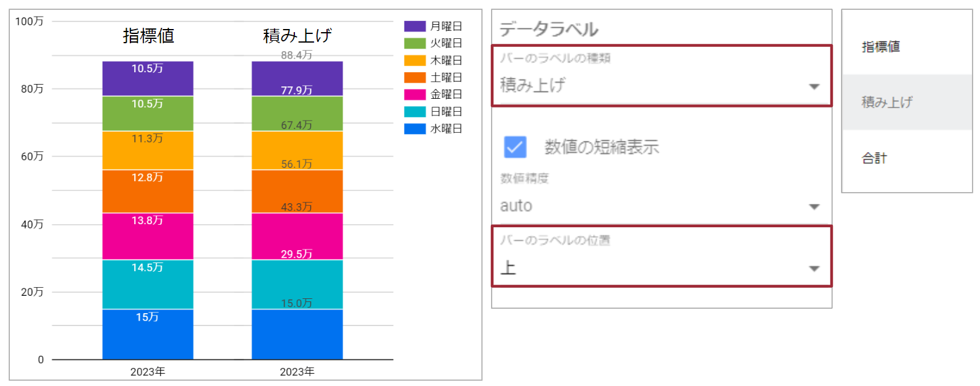Click the orange 土曜日 legend swatch
The height and width of the screenshot is (386, 980).
pyautogui.click(x=414, y=77)
